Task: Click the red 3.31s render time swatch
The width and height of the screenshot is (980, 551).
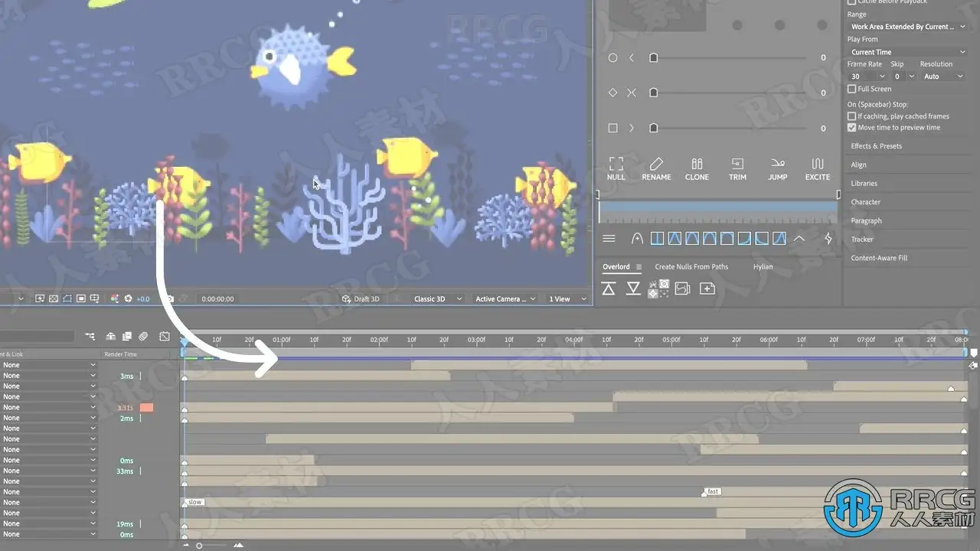Action: (x=146, y=408)
